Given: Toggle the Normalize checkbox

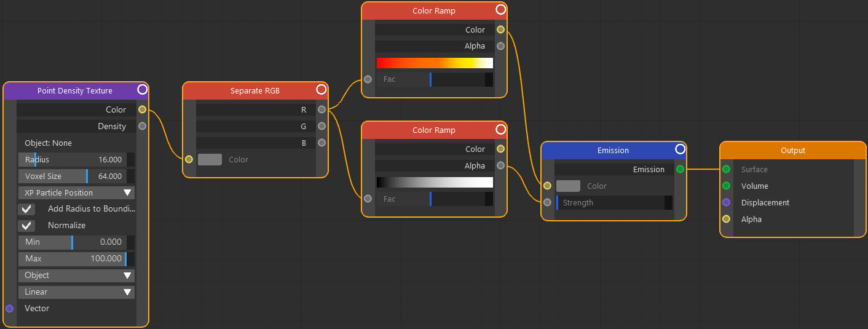Looking at the screenshot, I should click(26, 226).
